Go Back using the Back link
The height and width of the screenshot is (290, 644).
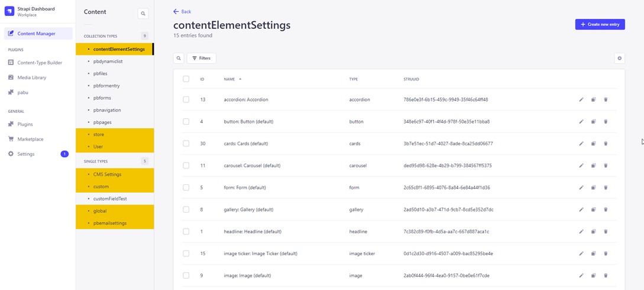coord(182,11)
